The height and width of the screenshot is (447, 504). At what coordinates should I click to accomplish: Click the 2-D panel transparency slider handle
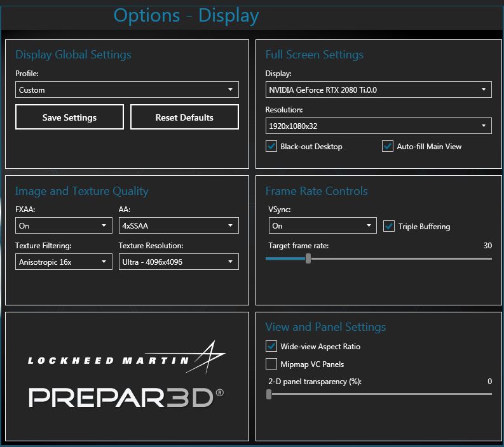(x=269, y=394)
